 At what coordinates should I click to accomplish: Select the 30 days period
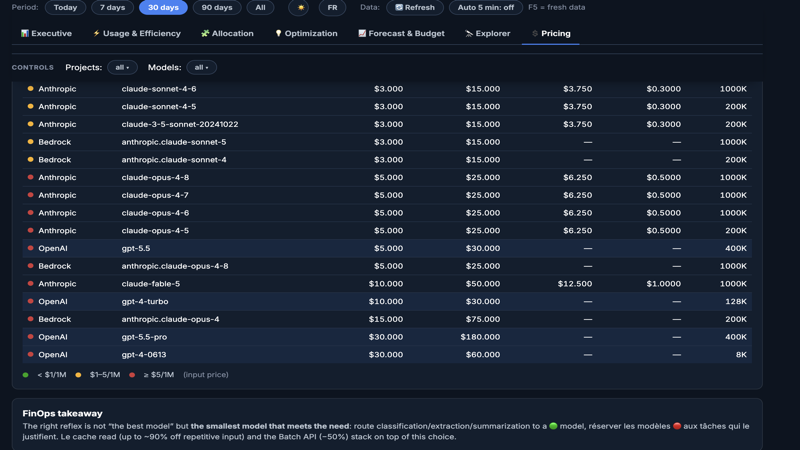tap(163, 8)
